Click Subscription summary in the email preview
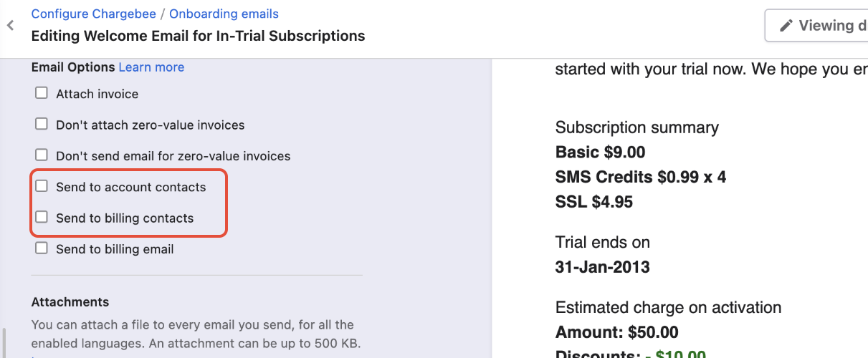868x358 pixels. pyautogui.click(x=636, y=127)
